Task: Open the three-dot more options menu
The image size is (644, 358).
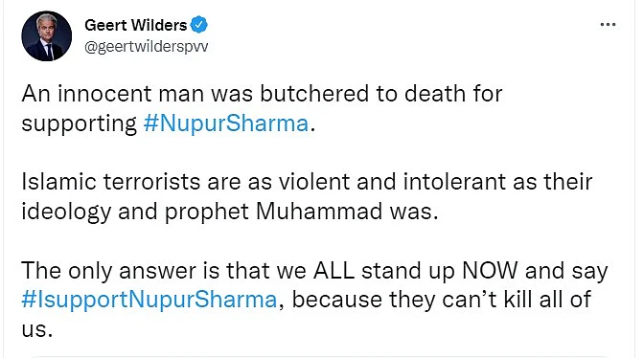Action: [x=608, y=25]
